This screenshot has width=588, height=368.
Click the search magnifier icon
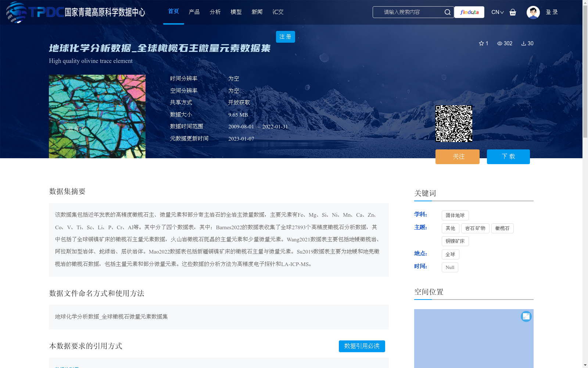[x=447, y=12]
